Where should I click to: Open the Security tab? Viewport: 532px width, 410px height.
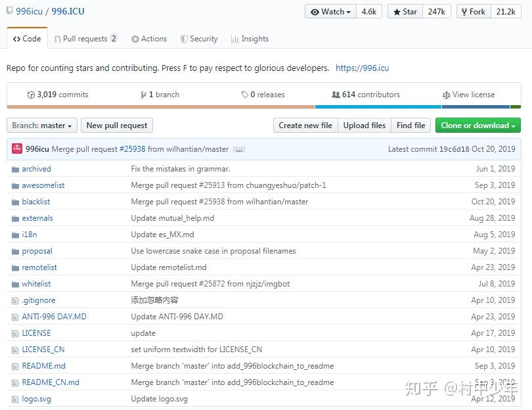coord(199,39)
